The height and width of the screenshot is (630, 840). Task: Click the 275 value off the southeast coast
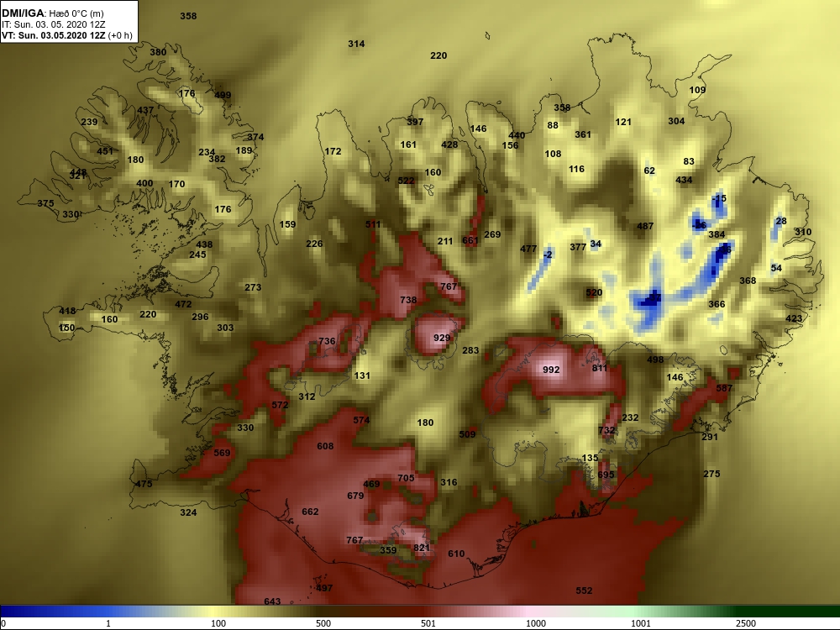coord(711,474)
